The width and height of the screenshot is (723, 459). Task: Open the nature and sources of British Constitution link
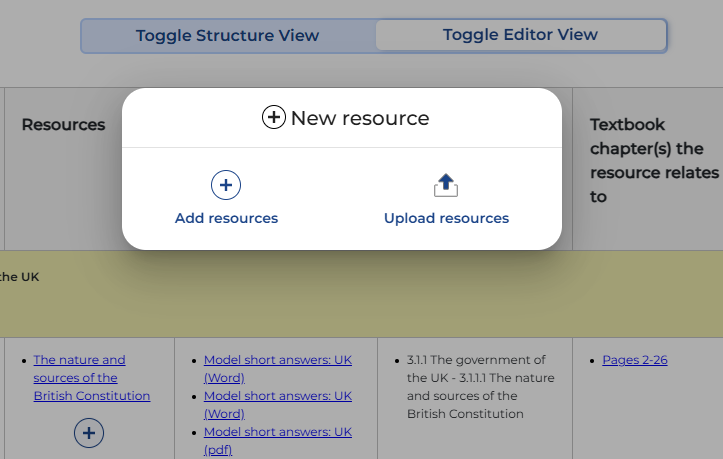point(91,378)
